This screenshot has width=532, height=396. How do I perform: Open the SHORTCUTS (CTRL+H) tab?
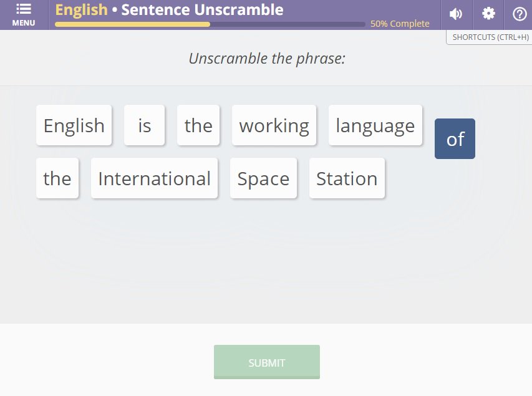point(490,37)
